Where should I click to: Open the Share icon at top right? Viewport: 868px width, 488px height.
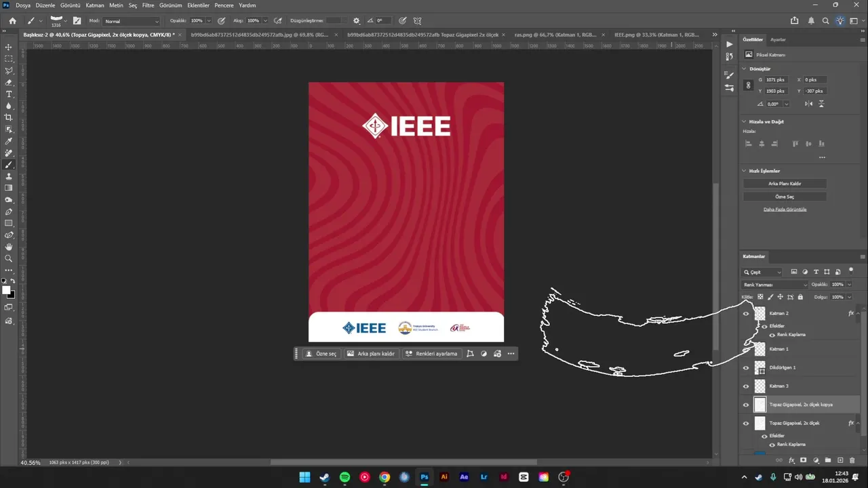click(795, 21)
